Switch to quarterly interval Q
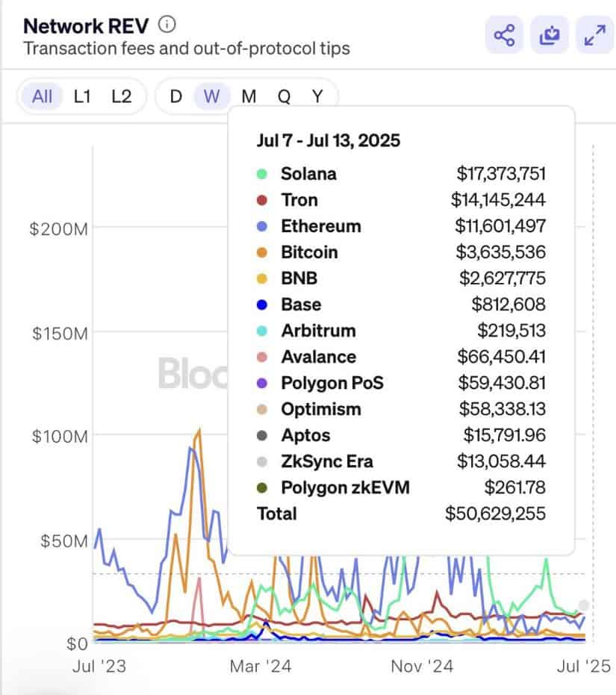The height and width of the screenshot is (695, 616). click(x=284, y=96)
